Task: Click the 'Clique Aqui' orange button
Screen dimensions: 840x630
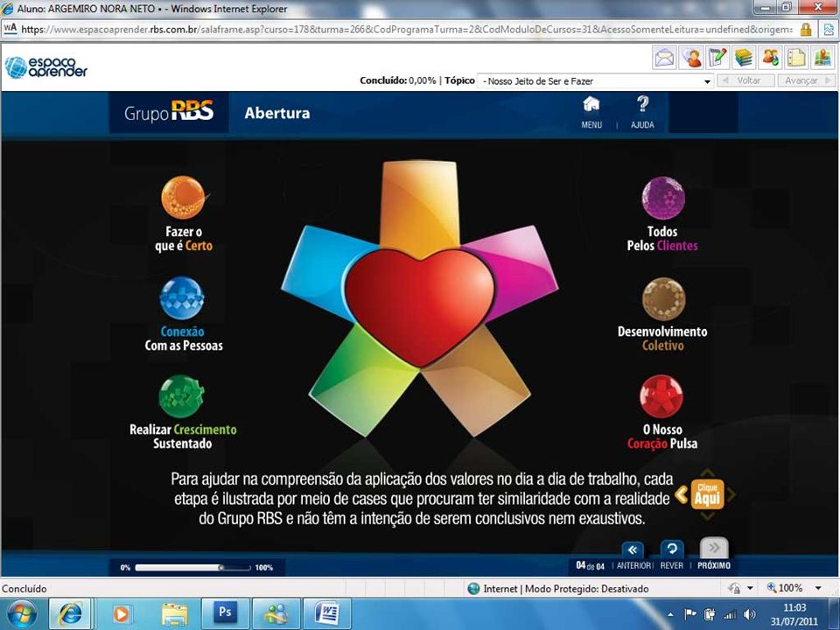Action: pyautogui.click(x=707, y=493)
